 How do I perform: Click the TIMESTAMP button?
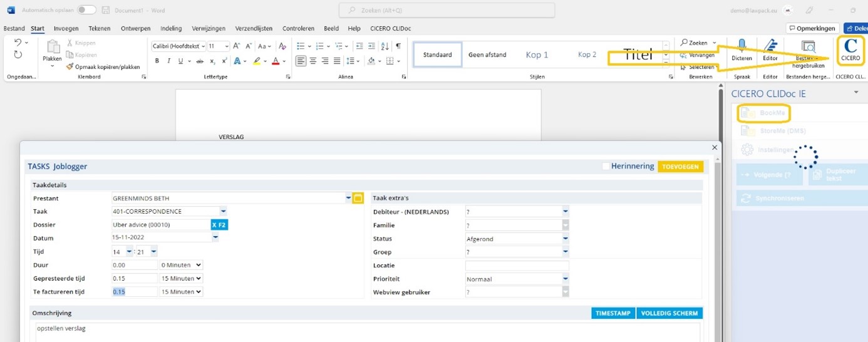pyautogui.click(x=613, y=313)
